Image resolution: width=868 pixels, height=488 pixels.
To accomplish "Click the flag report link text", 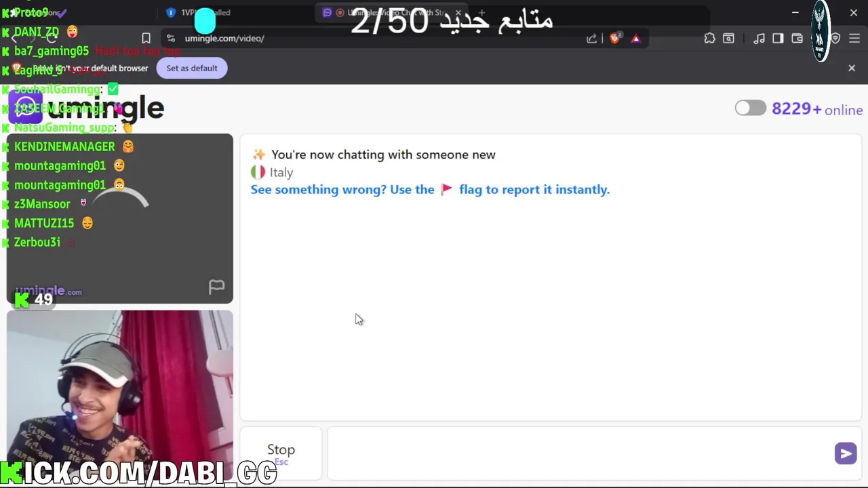I will click(x=430, y=189).
